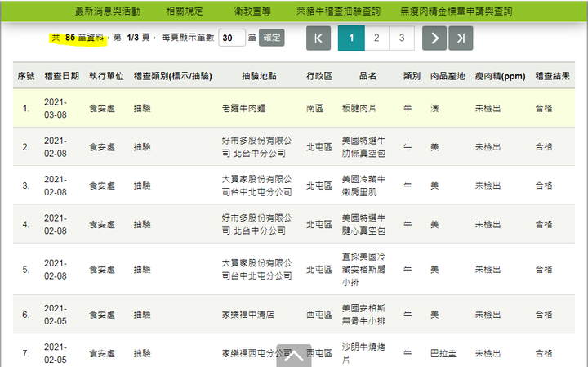
Task: Click 家樂福中清店 location cell
Action: coord(248,315)
